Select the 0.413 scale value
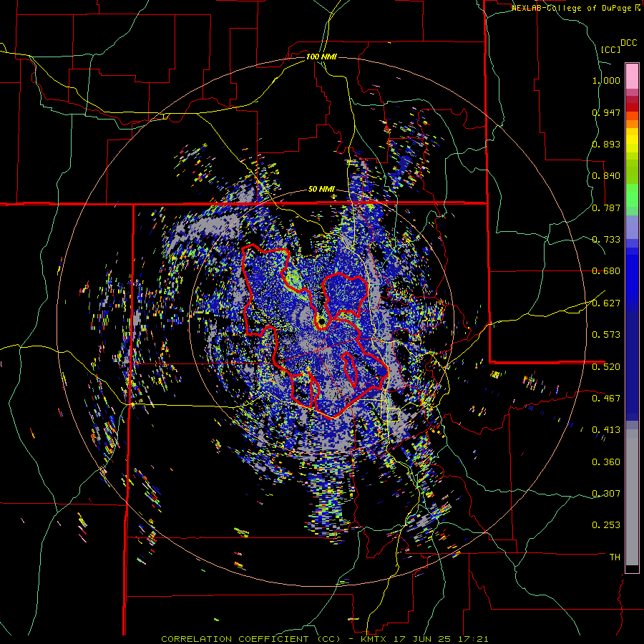644x644 pixels. coord(606,430)
